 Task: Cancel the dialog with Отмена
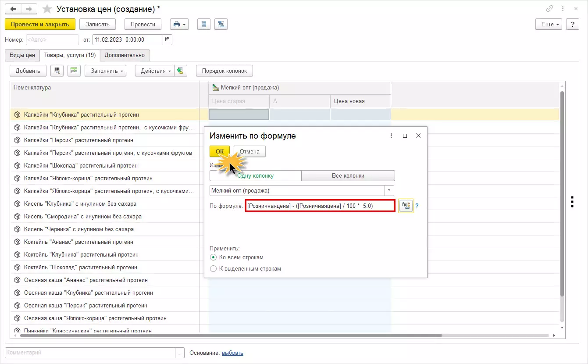point(249,151)
